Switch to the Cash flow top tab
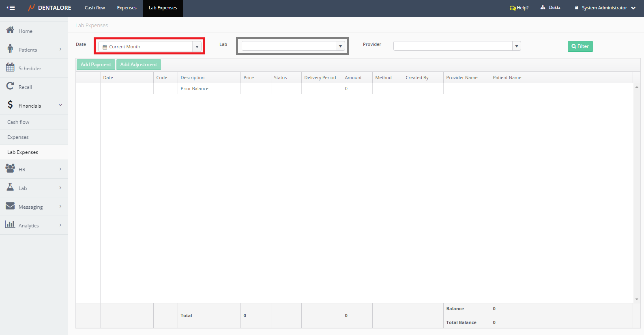 pyautogui.click(x=94, y=8)
